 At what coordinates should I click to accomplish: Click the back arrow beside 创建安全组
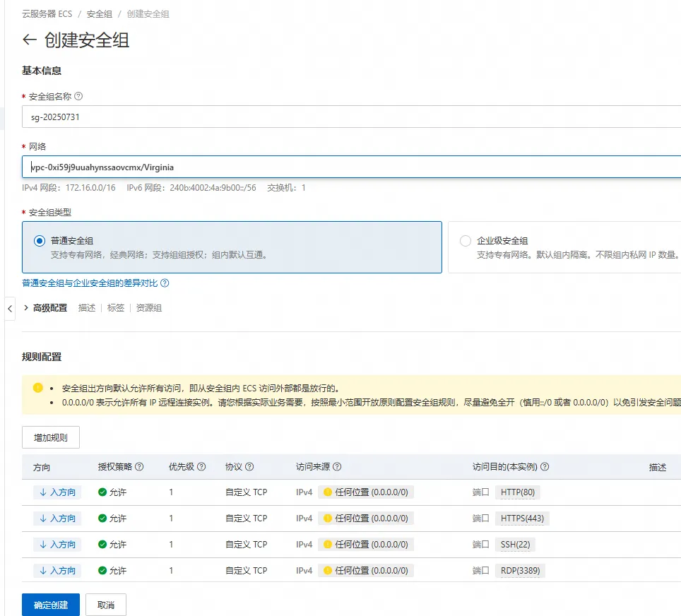point(29,40)
